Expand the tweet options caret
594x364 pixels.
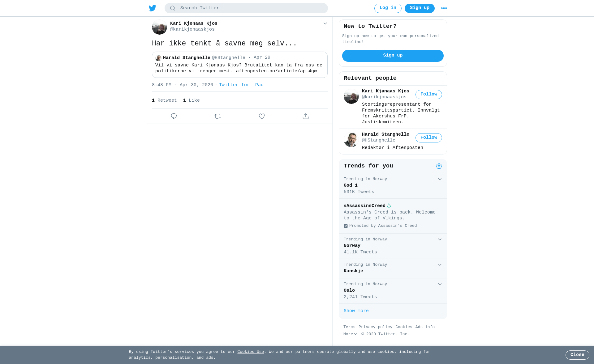pyautogui.click(x=325, y=23)
